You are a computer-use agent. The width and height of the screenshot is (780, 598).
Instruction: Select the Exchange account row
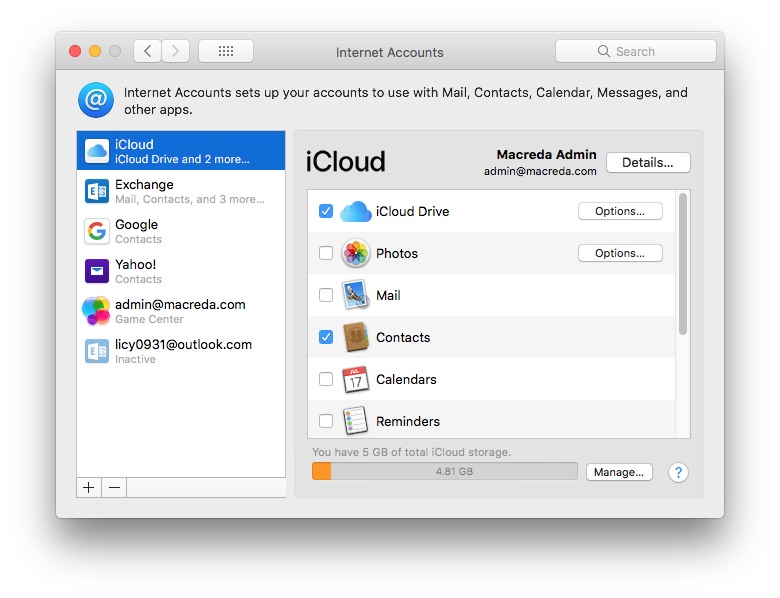coord(181,191)
